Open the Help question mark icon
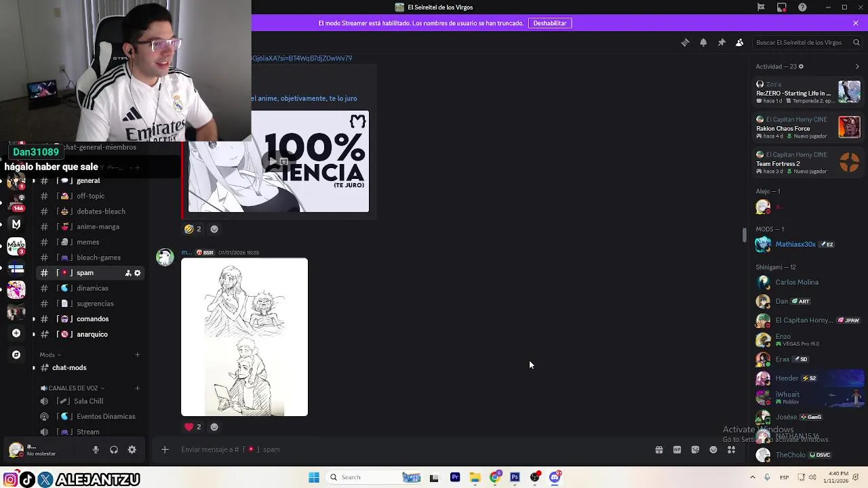Screen dimensions: 868x488 pos(803,7)
